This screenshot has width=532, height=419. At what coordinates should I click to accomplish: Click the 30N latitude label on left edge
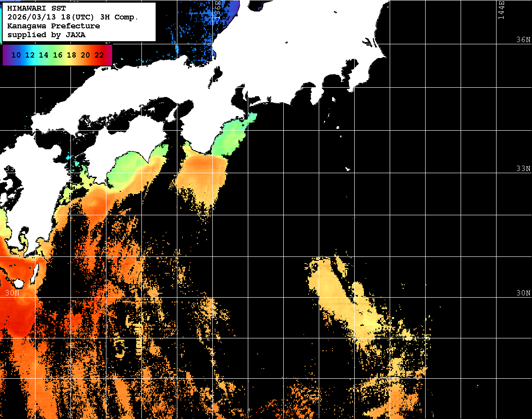coord(12,293)
